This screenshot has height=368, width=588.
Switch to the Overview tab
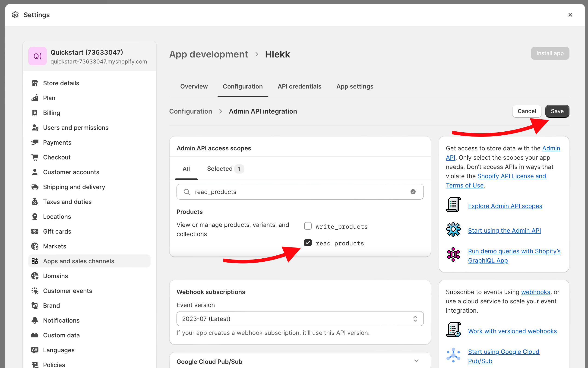pyautogui.click(x=194, y=86)
